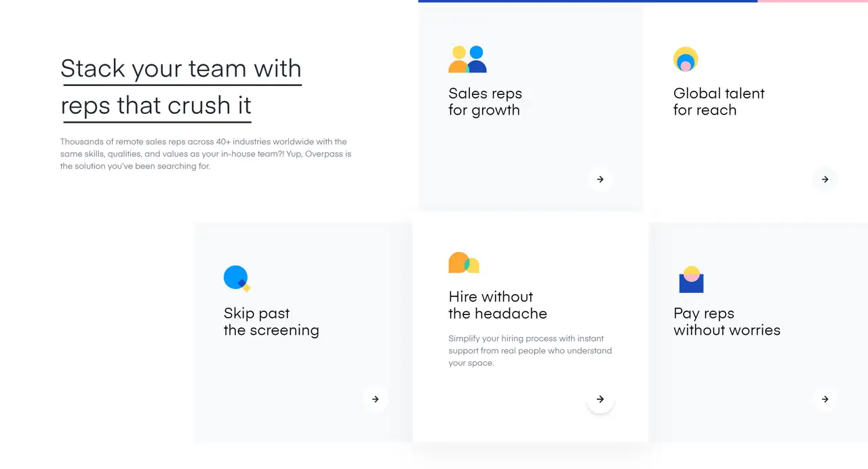Click the Pay reps wallet icon

point(691,279)
